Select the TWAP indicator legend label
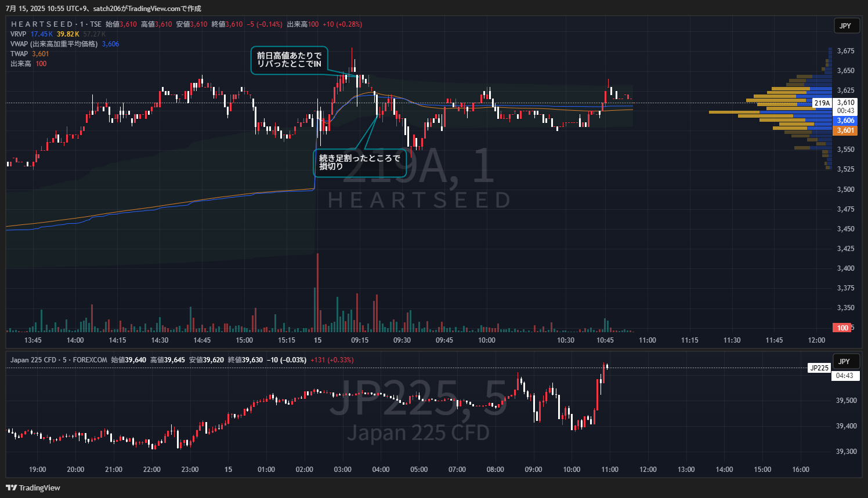Screen dimensions: 868x498 pos(19,54)
